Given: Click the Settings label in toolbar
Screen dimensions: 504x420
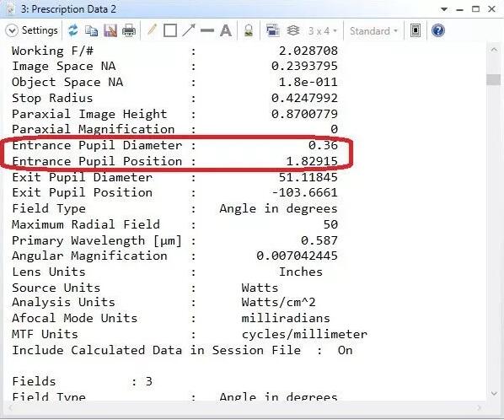Looking at the screenshot, I should click(x=40, y=30).
